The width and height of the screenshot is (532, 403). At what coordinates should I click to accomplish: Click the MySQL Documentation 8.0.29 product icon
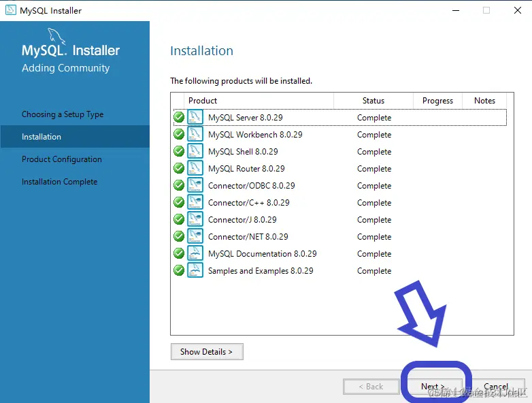(195, 253)
